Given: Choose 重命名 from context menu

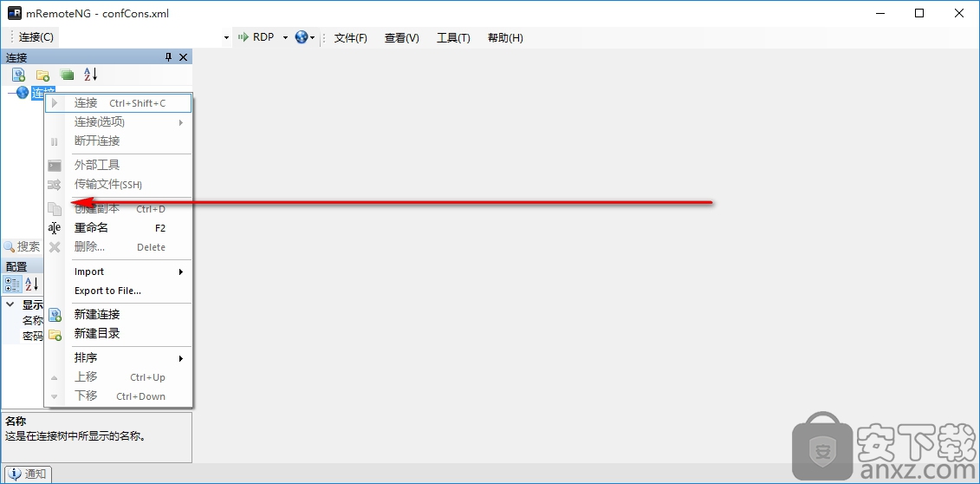Looking at the screenshot, I should [119, 228].
